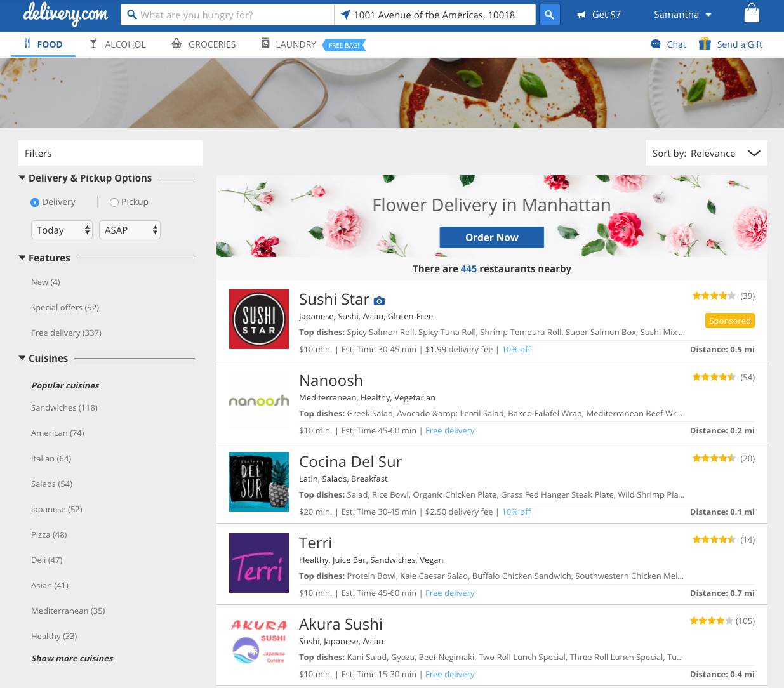Image resolution: width=784 pixels, height=688 pixels.
Task: Filter by Sandwiches (118) cuisine
Action: click(64, 407)
